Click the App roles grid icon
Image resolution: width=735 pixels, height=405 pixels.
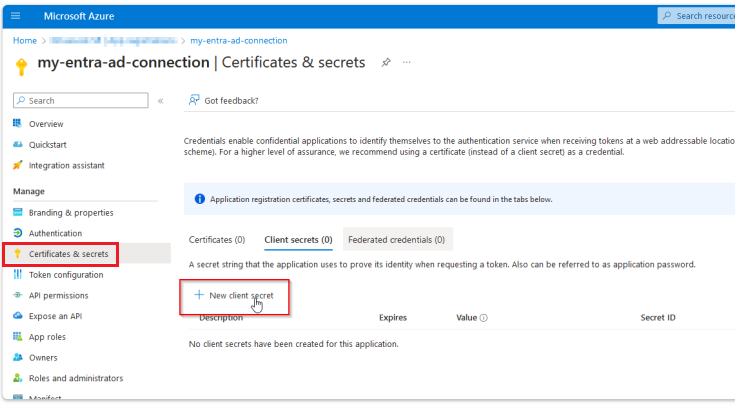pos(17,336)
